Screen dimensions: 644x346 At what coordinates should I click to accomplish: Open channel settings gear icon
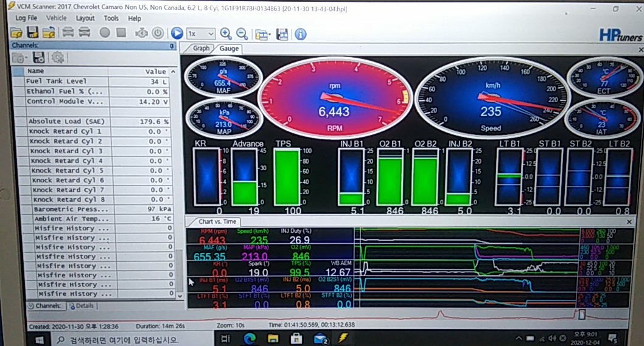[x=58, y=58]
